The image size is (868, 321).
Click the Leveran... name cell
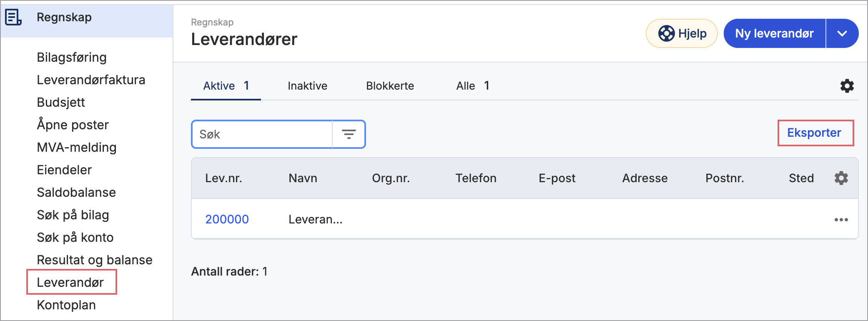[316, 219]
